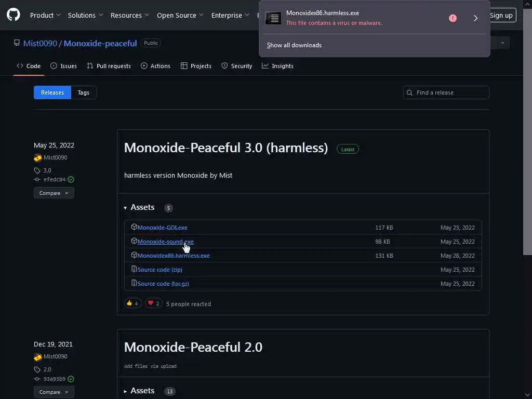Open the Pull requests tab
Image resolution: width=532 pixels, height=399 pixels.
pos(109,66)
